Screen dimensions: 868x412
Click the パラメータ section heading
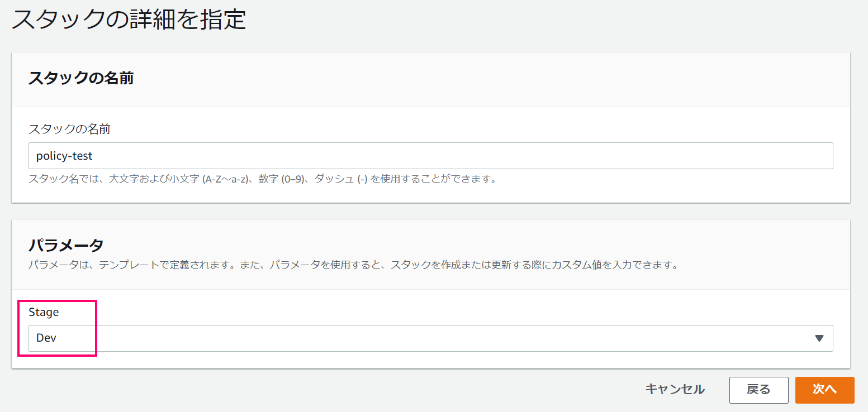66,245
